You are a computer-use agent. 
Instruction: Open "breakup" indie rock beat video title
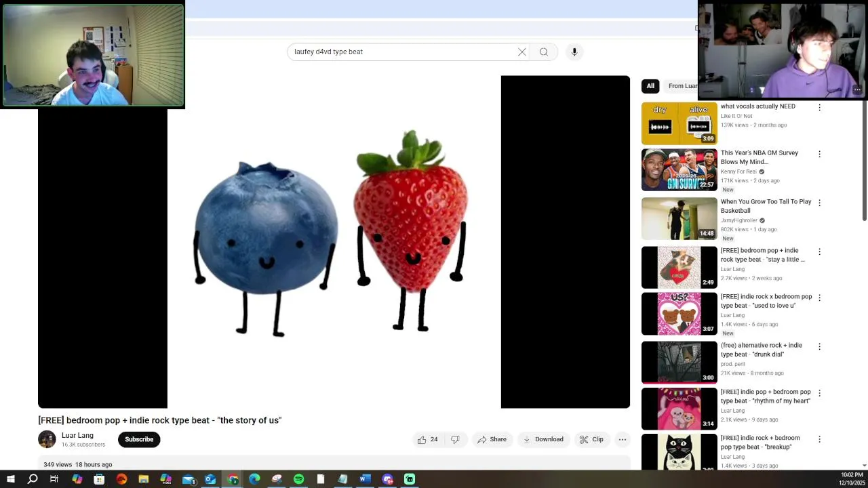point(760,443)
